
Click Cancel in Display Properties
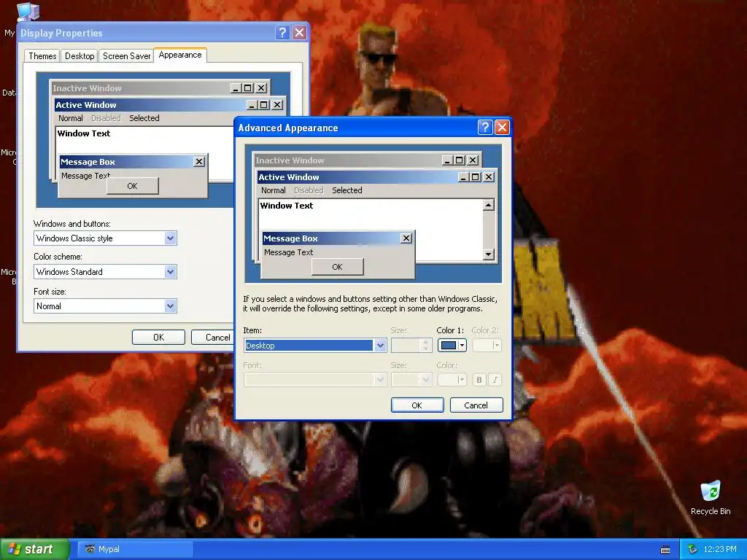[x=212, y=337]
